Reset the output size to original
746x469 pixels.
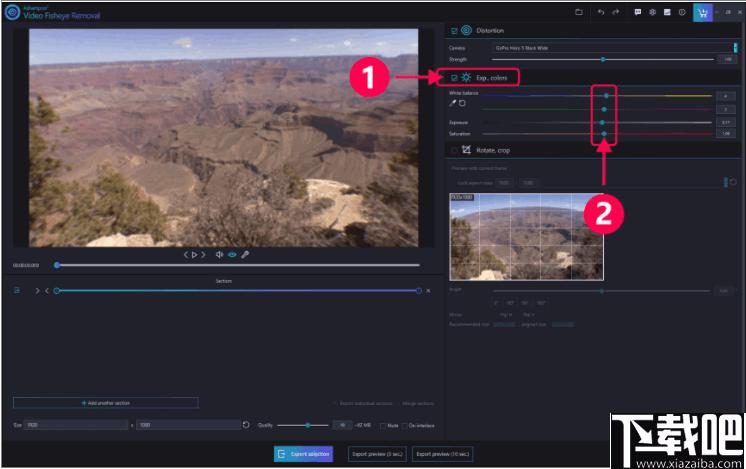[x=246, y=425]
